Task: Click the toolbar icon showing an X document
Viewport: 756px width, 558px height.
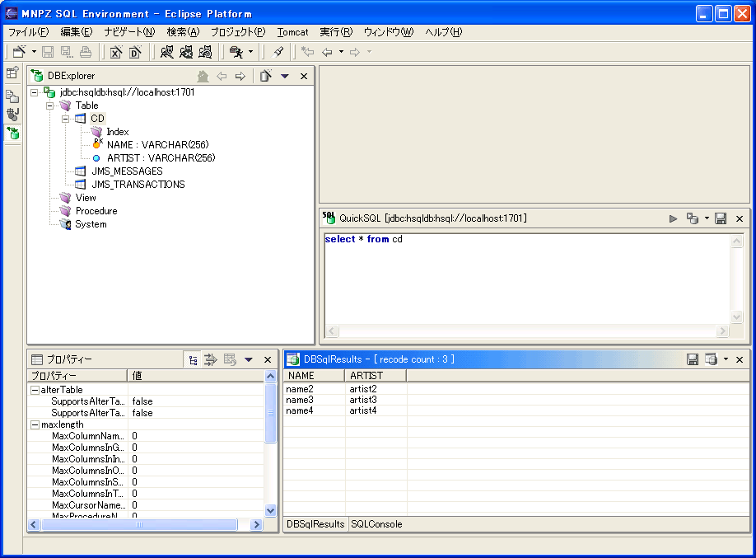Action: pos(116,52)
